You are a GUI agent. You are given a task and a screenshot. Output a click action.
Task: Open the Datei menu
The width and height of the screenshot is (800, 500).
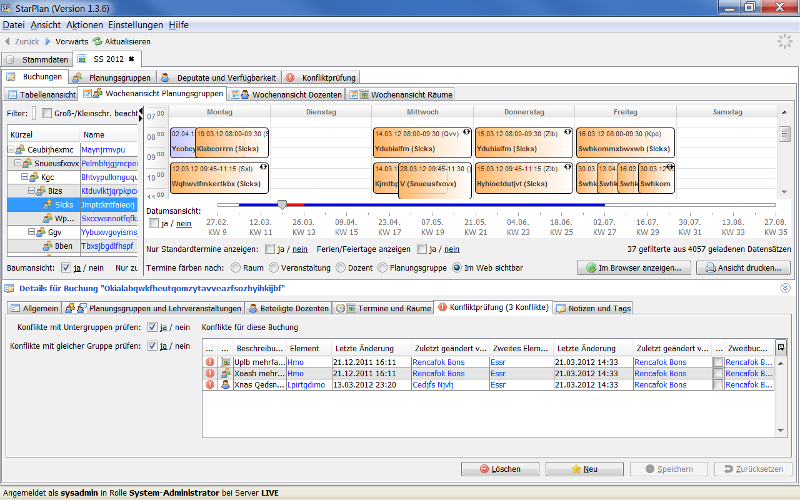pyautogui.click(x=13, y=24)
